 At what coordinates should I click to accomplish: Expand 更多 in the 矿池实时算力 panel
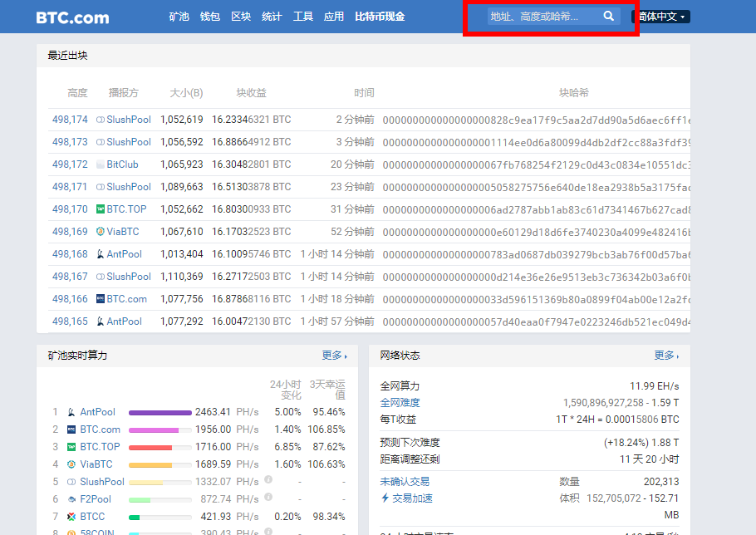click(x=334, y=356)
